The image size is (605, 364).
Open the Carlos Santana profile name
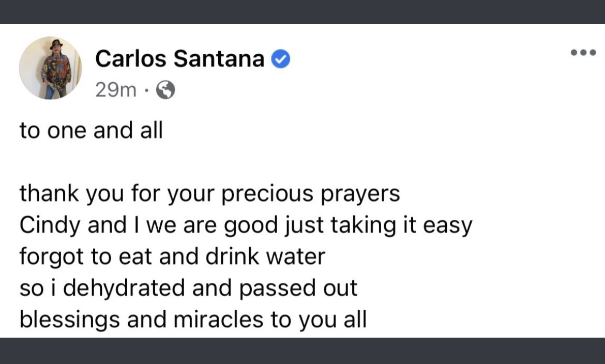click(x=179, y=59)
